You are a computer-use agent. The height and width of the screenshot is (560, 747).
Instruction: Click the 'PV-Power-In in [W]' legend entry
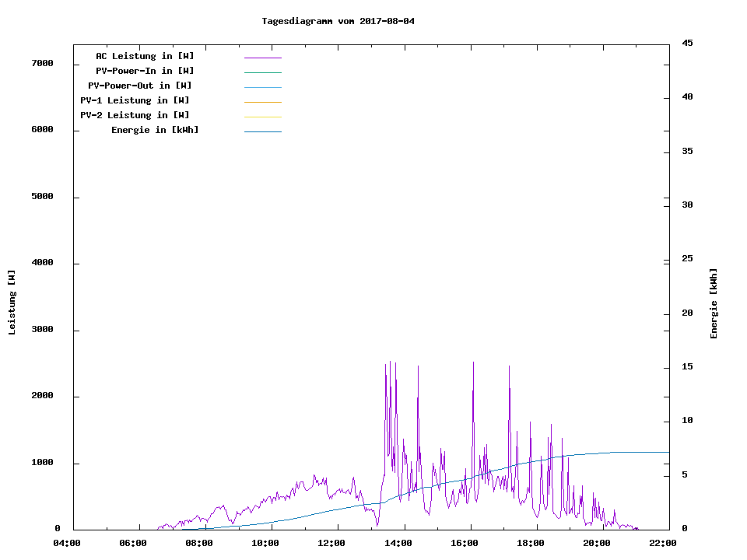[x=145, y=71]
